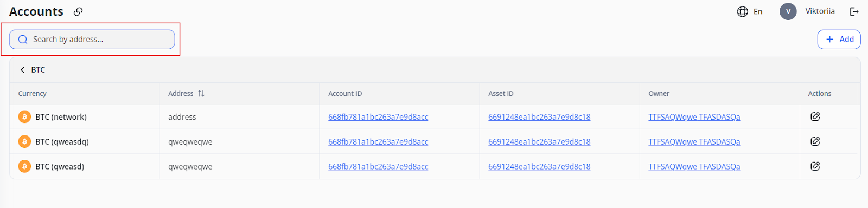Open Viktoriia user profile name
This screenshot has width=868, height=208.
point(820,11)
